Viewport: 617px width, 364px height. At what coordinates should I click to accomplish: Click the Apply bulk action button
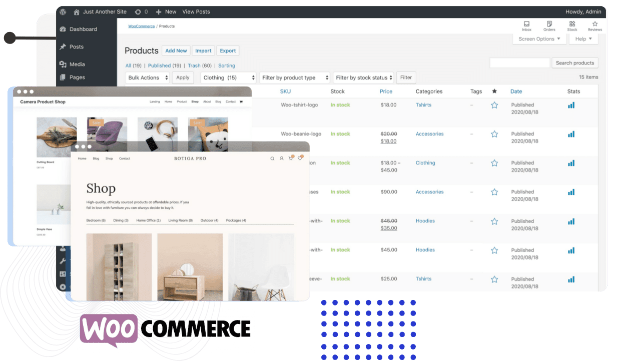point(183,77)
